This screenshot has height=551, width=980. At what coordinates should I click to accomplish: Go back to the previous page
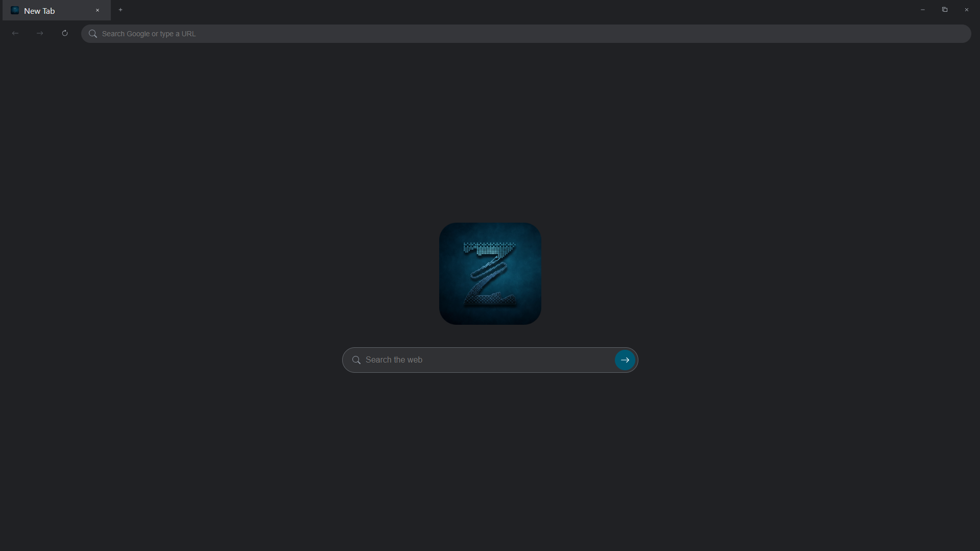15,33
